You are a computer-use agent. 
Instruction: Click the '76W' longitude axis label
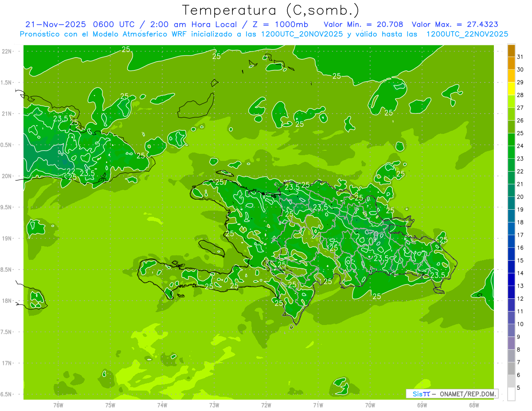point(58,405)
